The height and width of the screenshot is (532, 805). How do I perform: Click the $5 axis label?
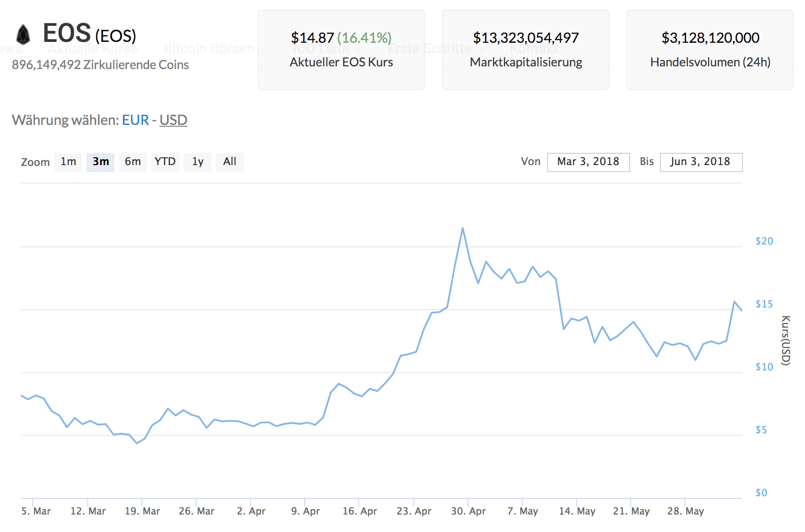(761, 430)
